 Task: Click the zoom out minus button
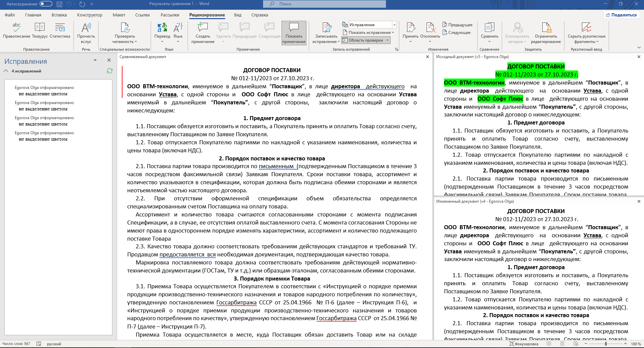pos(586,344)
